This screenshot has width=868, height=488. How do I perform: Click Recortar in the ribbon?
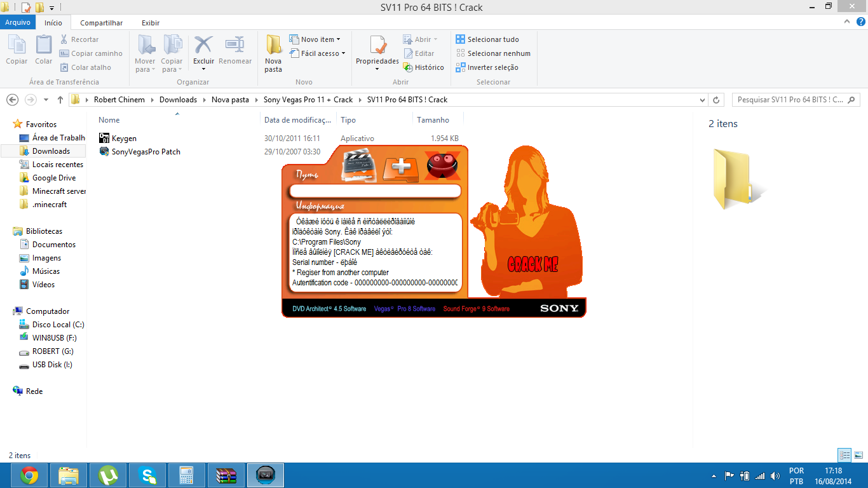coord(79,39)
